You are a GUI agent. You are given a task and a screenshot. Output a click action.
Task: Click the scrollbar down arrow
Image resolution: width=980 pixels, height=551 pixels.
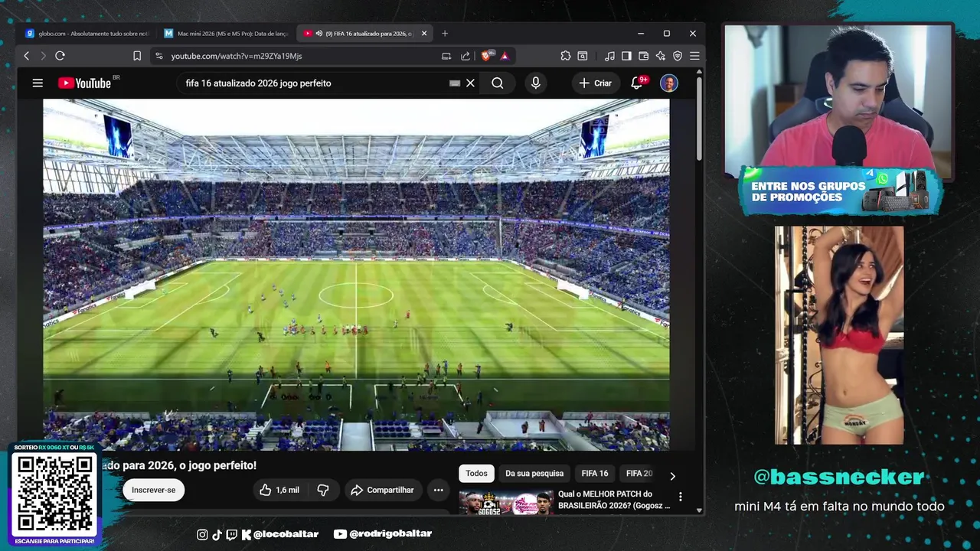tap(699, 510)
